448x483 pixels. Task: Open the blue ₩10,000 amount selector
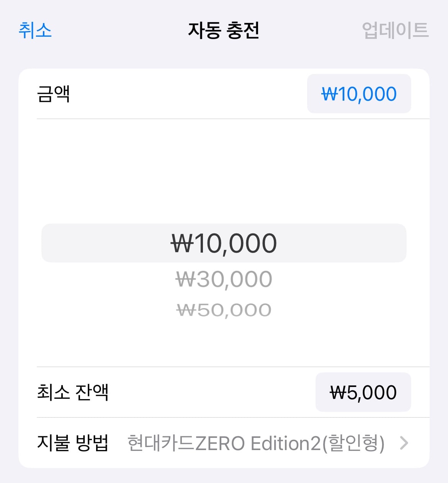tap(359, 94)
